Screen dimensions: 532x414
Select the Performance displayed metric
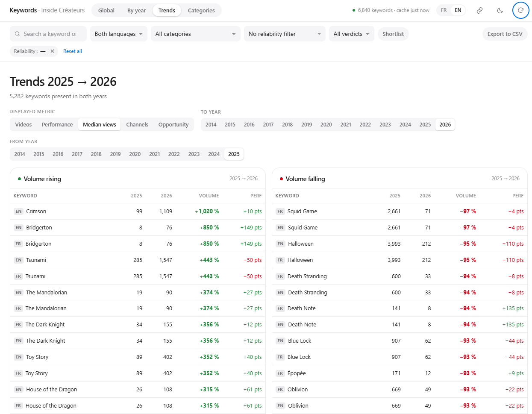(57, 124)
